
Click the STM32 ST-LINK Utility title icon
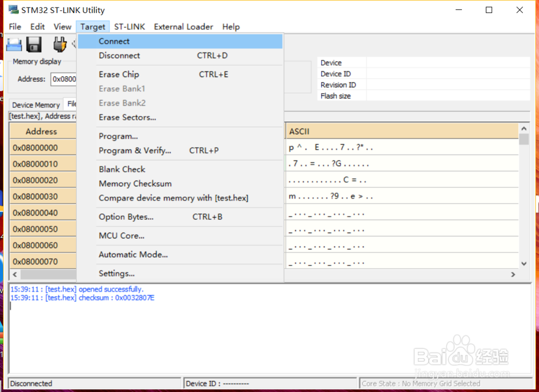click(13, 10)
